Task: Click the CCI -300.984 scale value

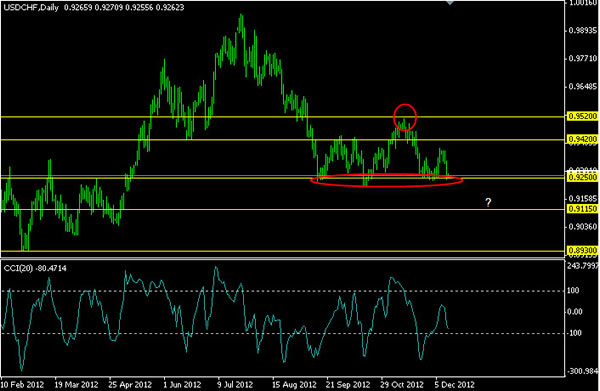Action: (583, 371)
